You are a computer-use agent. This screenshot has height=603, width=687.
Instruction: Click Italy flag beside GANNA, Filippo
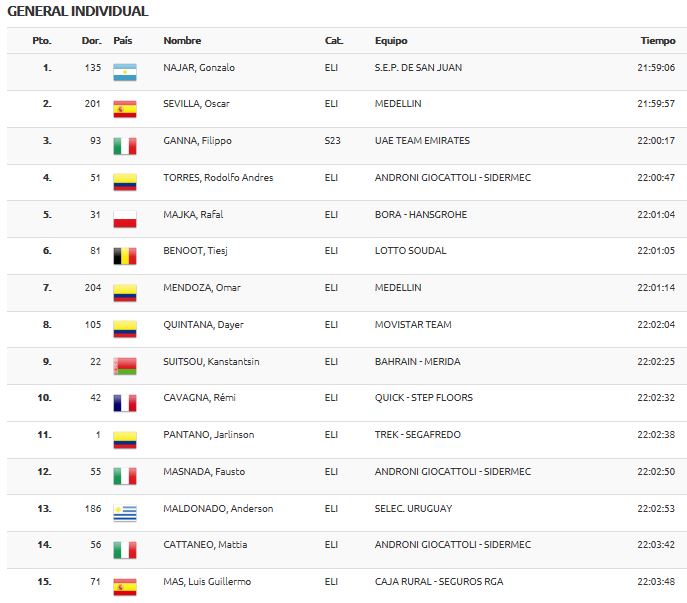125,146
